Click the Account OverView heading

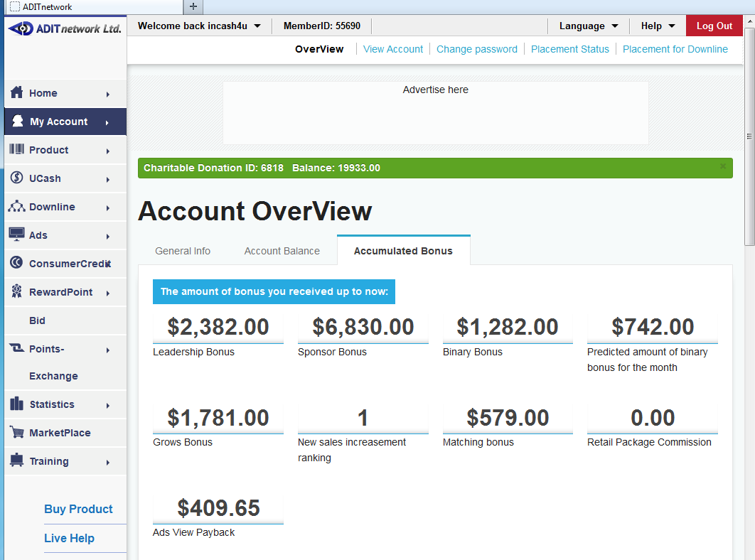tap(255, 211)
